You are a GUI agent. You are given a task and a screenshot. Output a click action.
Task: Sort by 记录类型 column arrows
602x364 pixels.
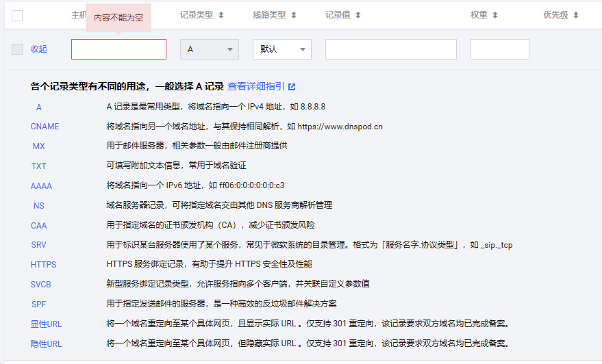[221, 15]
